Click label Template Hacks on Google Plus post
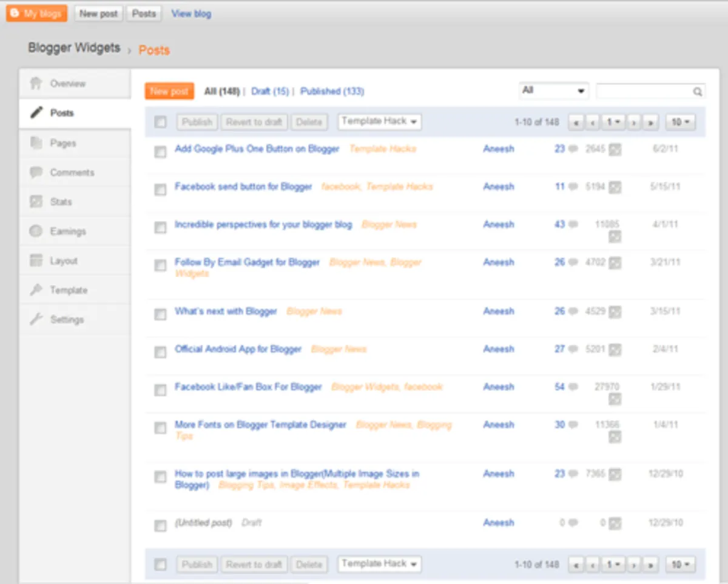This screenshot has width=728, height=584. (x=383, y=149)
